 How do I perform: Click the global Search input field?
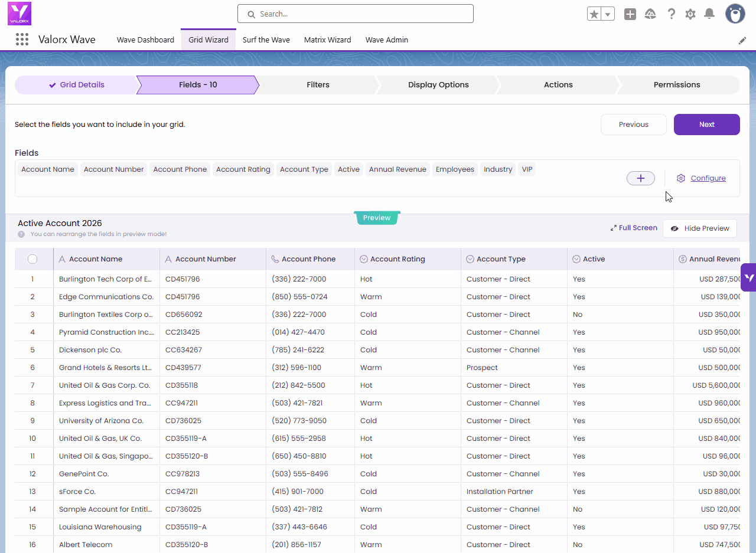pyautogui.click(x=356, y=14)
